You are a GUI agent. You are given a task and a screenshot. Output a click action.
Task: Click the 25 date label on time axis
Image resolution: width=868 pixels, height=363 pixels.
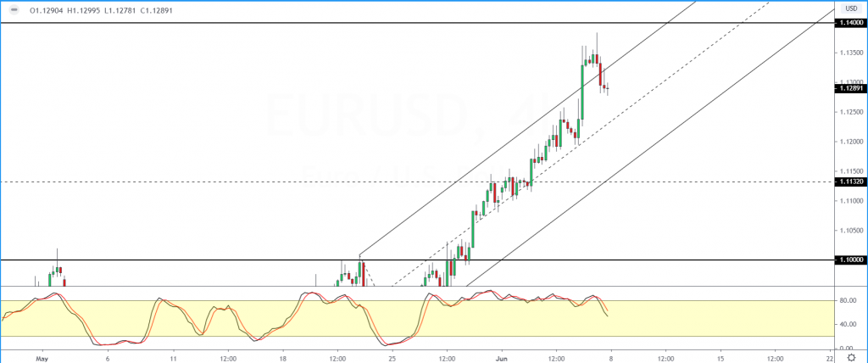click(x=392, y=358)
